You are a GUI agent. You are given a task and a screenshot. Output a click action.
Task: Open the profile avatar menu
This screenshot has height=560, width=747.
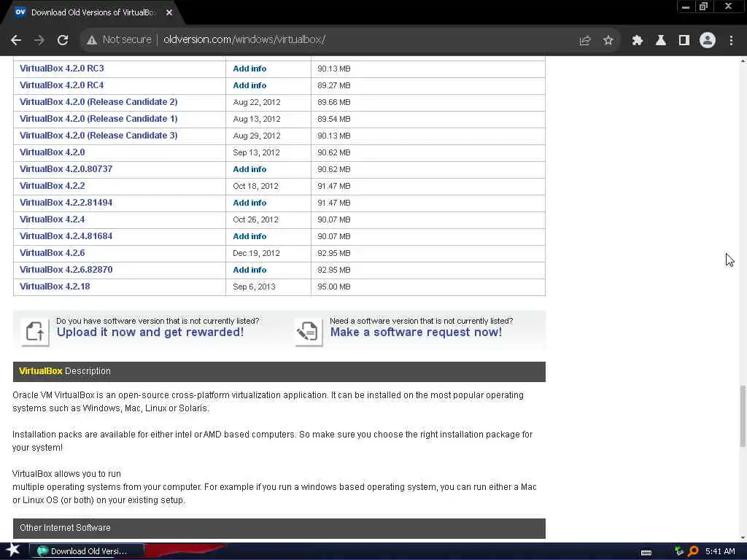tap(708, 40)
